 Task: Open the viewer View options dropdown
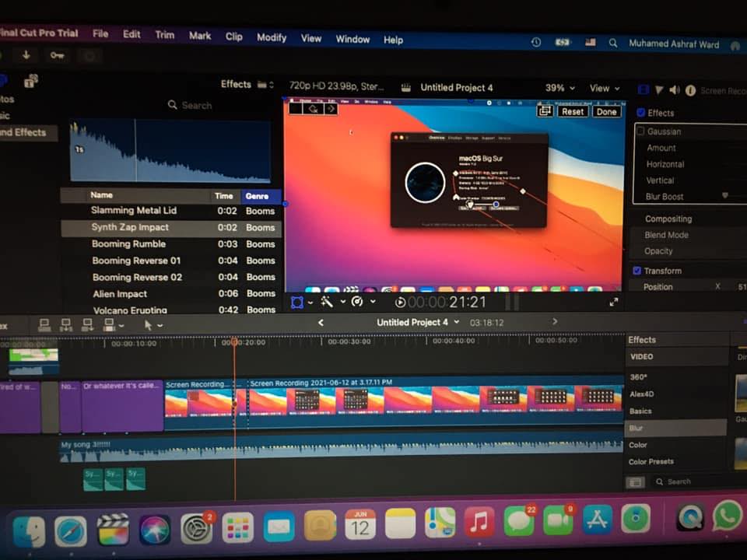[x=605, y=88]
